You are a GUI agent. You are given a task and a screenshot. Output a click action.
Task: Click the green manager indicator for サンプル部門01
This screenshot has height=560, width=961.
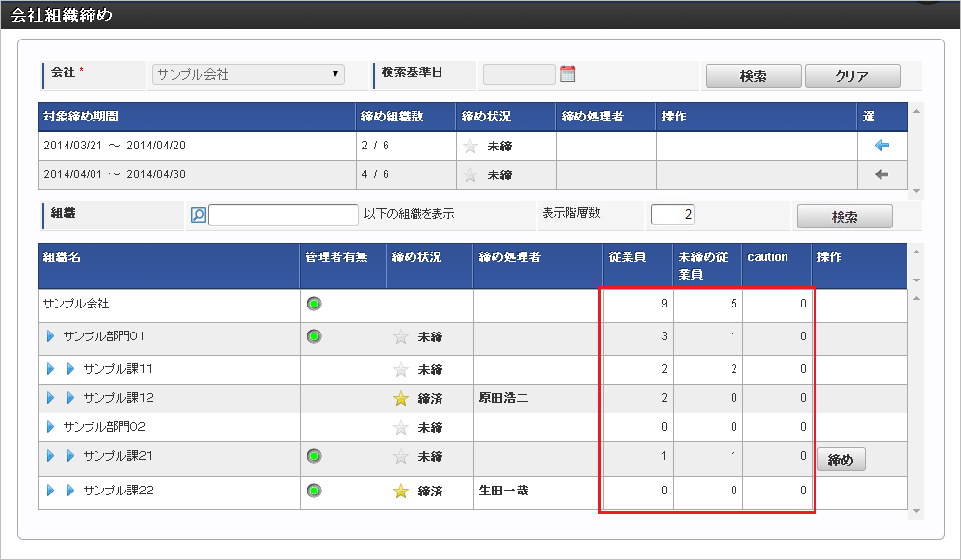[314, 336]
